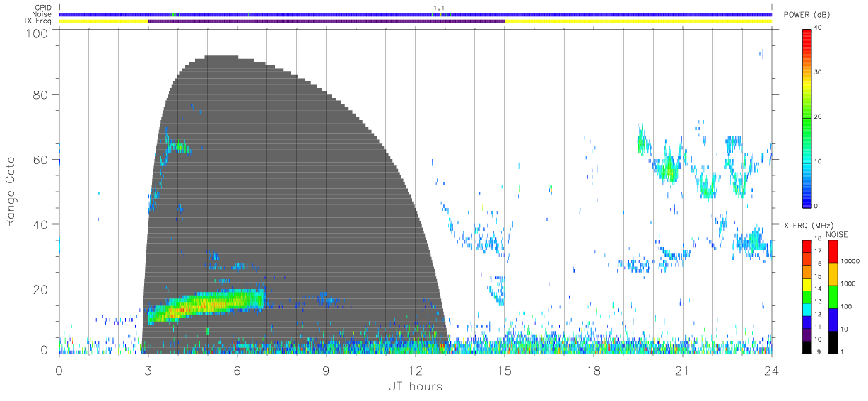This screenshot has width=868, height=401.
Task: Click the '17' tick on TX FRQ colorbar
Action: pyautogui.click(x=819, y=251)
